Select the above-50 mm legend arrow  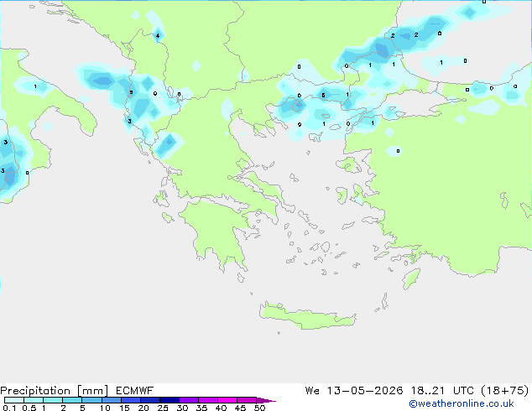tap(266, 400)
